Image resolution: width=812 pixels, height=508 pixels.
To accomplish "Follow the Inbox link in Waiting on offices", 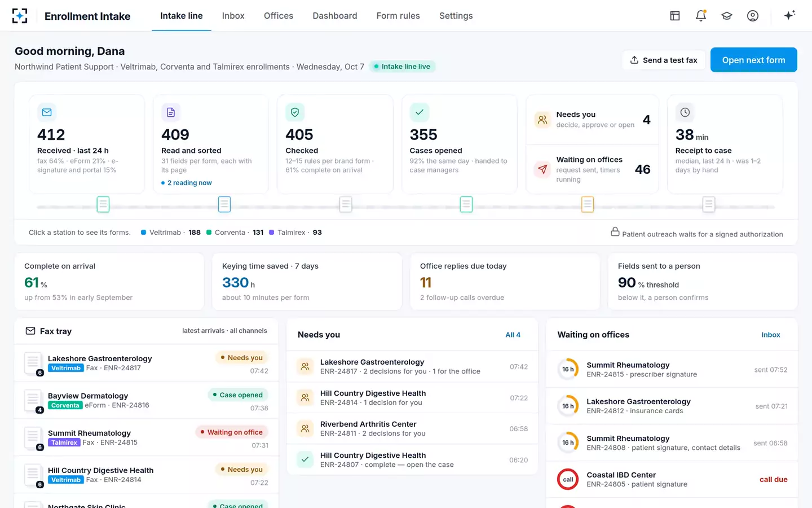I will [771, 335].
